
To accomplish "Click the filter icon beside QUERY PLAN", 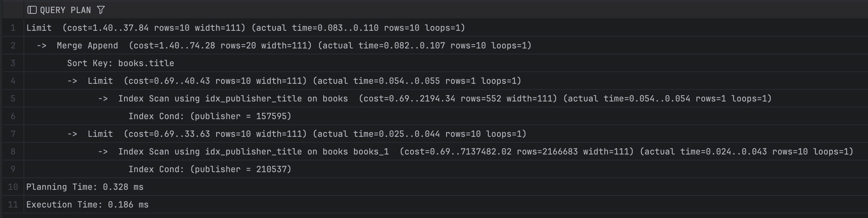I will 101,10.
